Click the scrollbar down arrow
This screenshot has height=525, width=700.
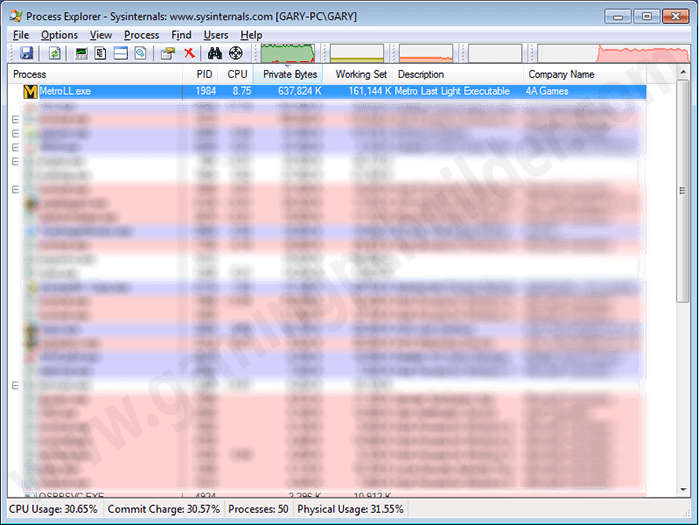683,490
